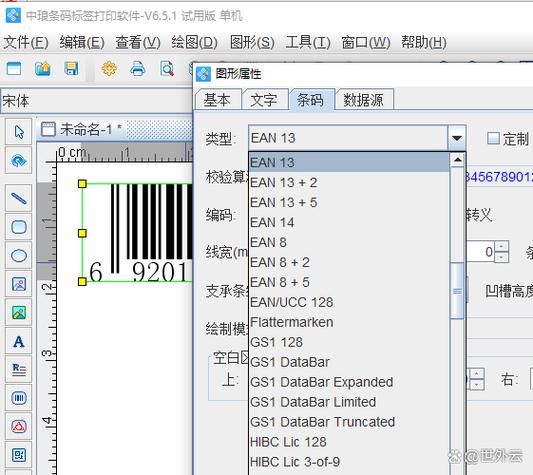Viewport: 533px width, 475px height.
Task: Select the landscape image tool
Action: coord(19,312)
